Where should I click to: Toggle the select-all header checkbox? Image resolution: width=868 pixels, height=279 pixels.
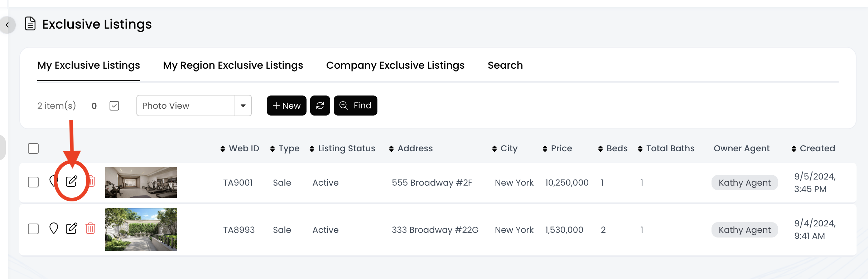click(x=33, y=148)
